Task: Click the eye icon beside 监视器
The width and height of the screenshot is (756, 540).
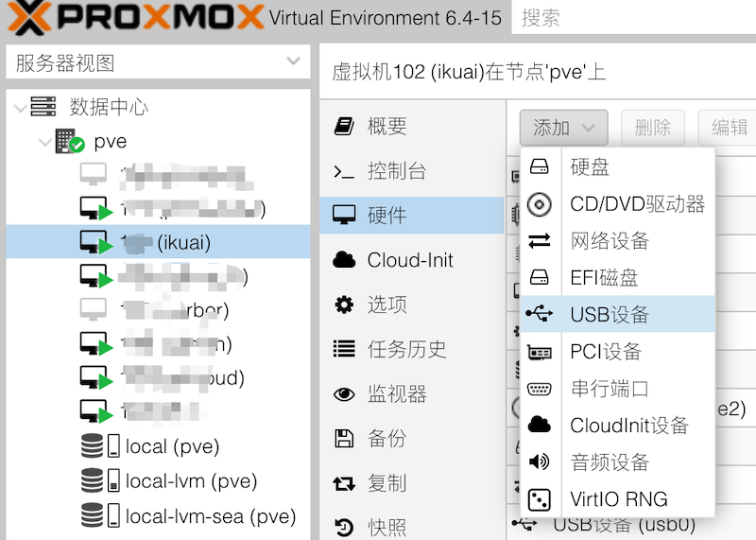Action: 344,393
